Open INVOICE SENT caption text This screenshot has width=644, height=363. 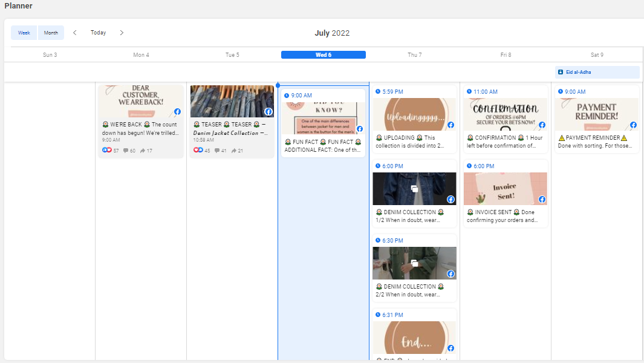click(503, 216)
